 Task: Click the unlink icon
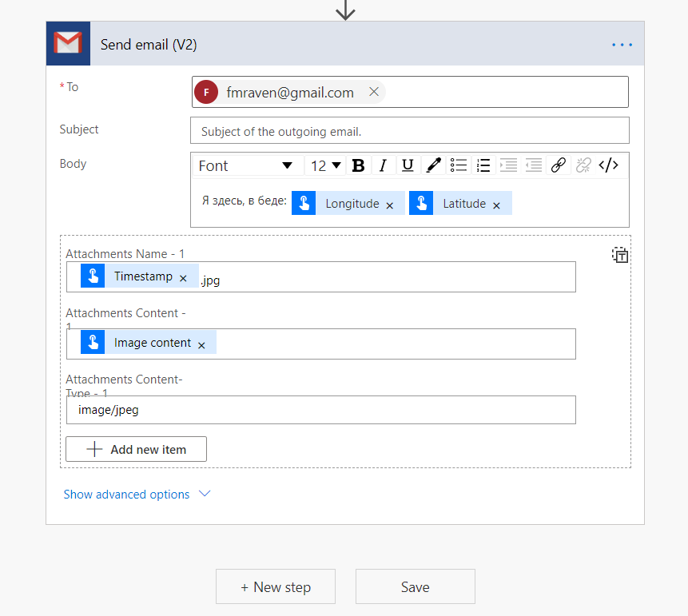[583, 165]
